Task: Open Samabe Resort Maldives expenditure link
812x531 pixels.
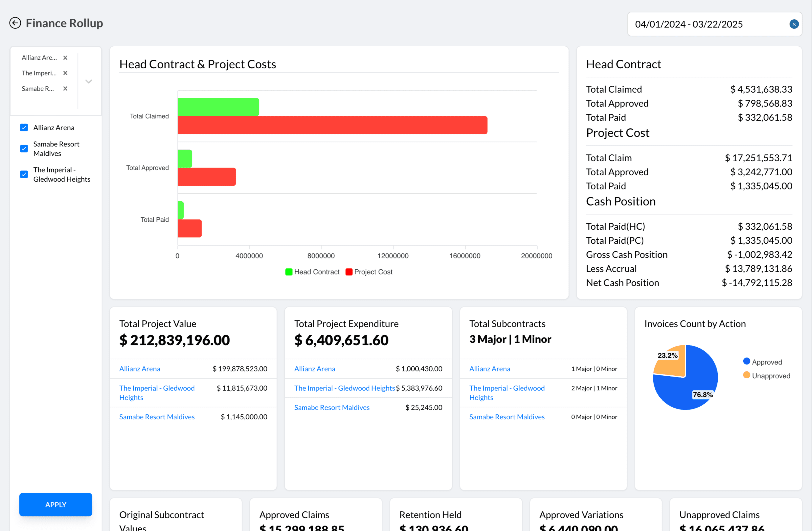Action: 332,407
